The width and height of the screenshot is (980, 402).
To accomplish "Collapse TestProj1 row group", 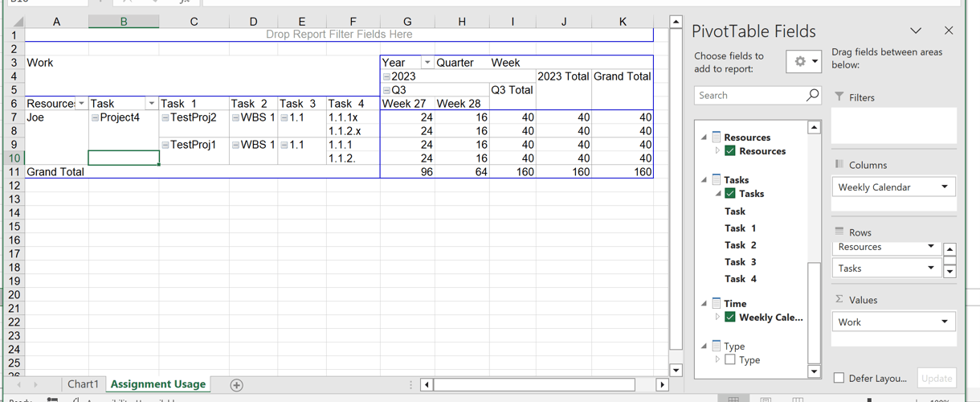I will tap(165, 145).
